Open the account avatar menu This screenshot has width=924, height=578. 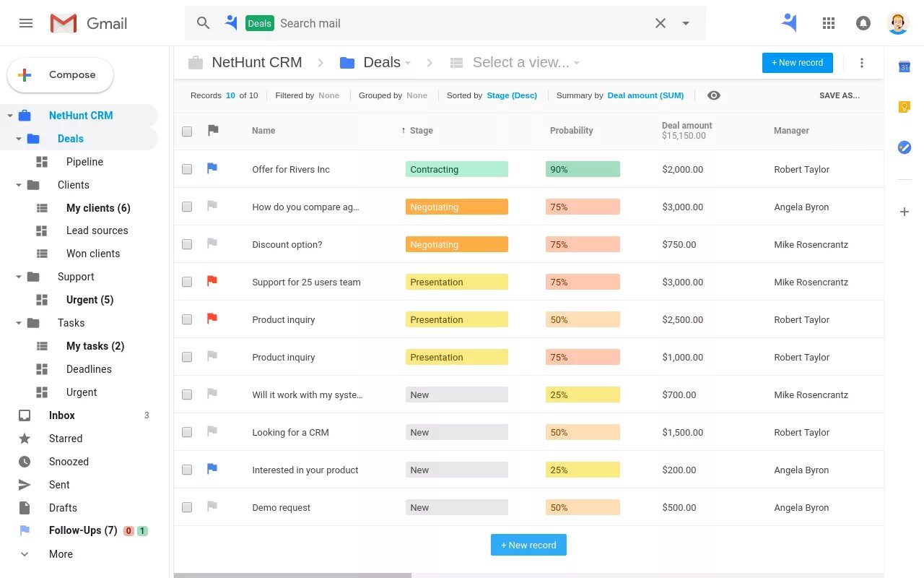[x=898, y=23]
